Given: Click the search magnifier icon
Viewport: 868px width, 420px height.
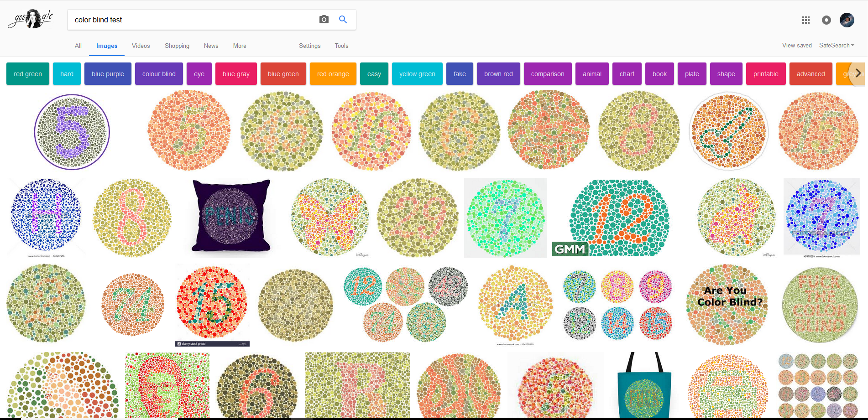Looking at the screenshot, I should pyautogui.click(x=343, y=20).
